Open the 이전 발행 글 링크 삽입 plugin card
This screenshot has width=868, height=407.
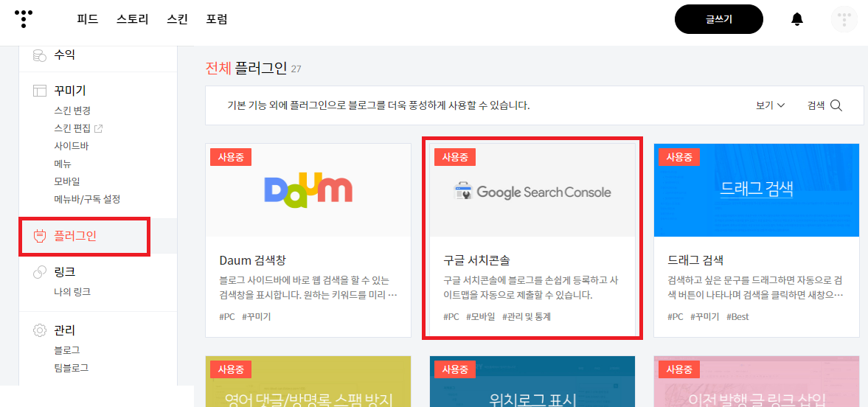coord(756,381)
